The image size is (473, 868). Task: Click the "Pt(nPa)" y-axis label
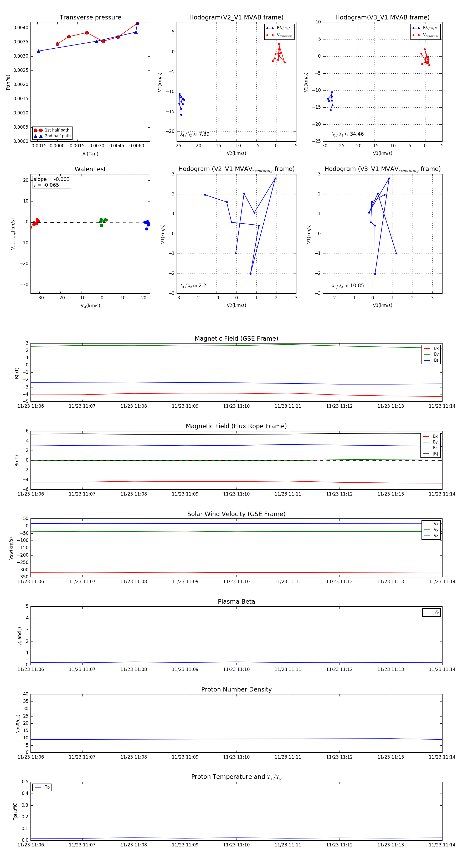pyautogui.click(x=8, y=82)
